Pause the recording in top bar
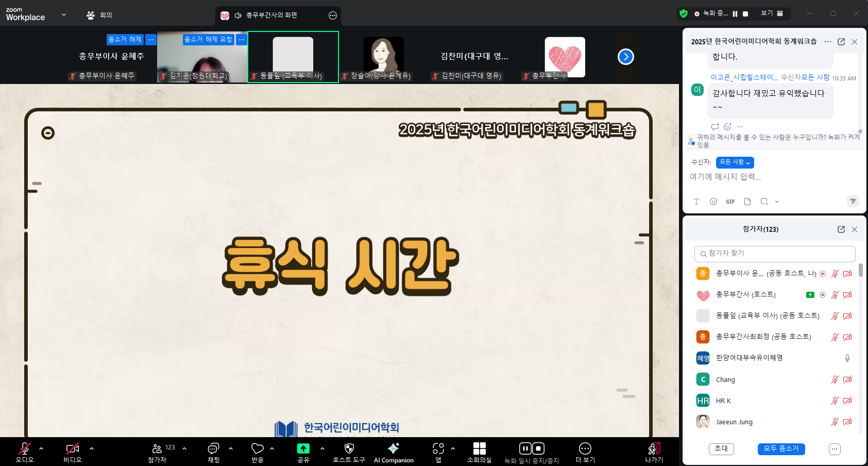The image size is (868, 466). tap(735, 14)
